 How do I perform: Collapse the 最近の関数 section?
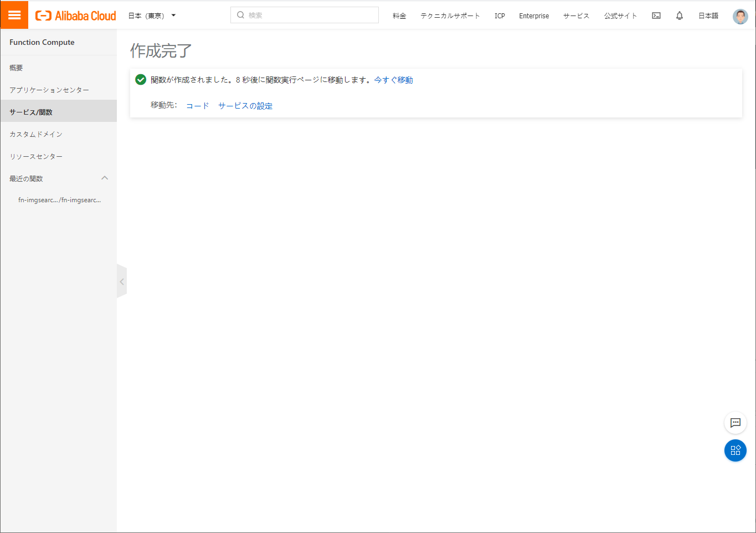[105, 178]
